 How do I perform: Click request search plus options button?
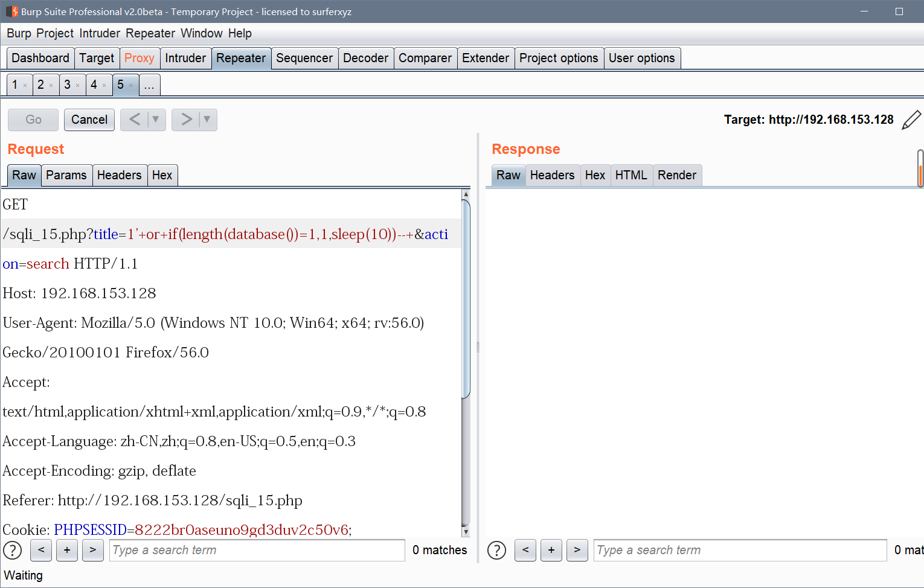tap(67, 550)
